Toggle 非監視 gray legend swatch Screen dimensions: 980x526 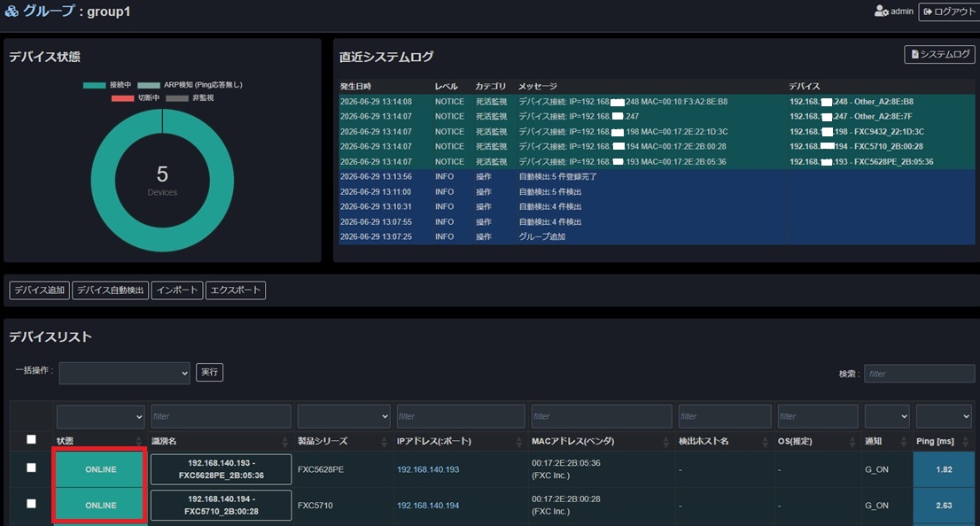pos(177,98)
